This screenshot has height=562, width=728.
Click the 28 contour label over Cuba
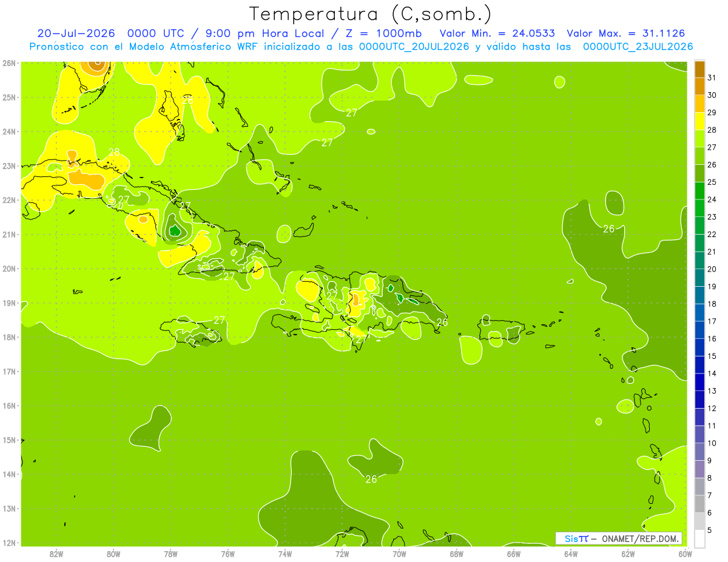[x=114, y=152]
